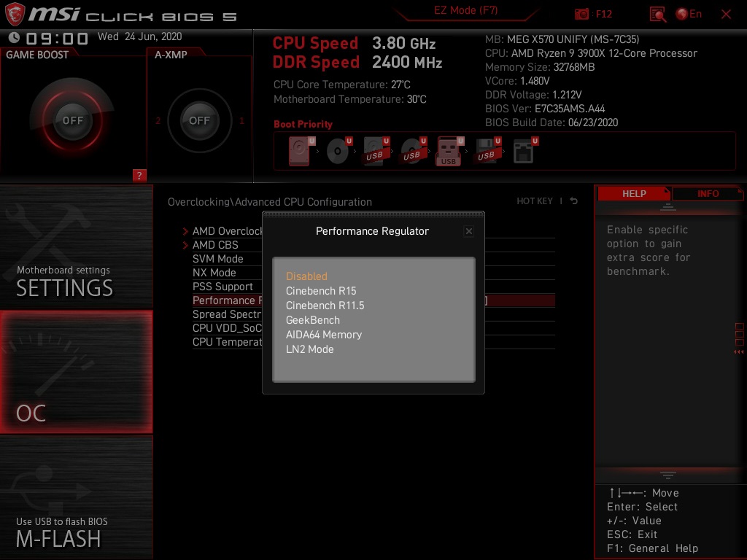Expand AMD Overclocking submenu arrow
747x560 pixels.
click(185, 231)
